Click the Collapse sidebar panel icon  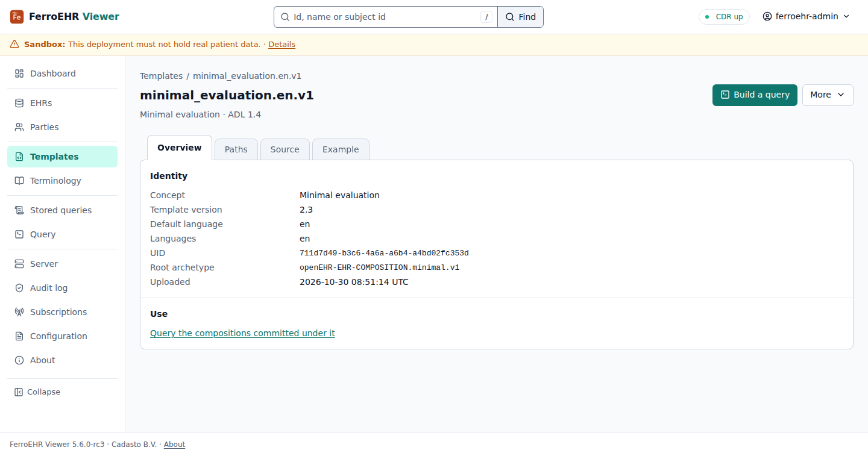tap(19, 392)
